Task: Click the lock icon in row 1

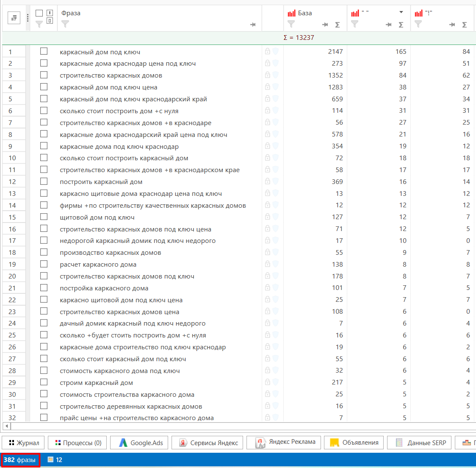Action: point(268,51)
